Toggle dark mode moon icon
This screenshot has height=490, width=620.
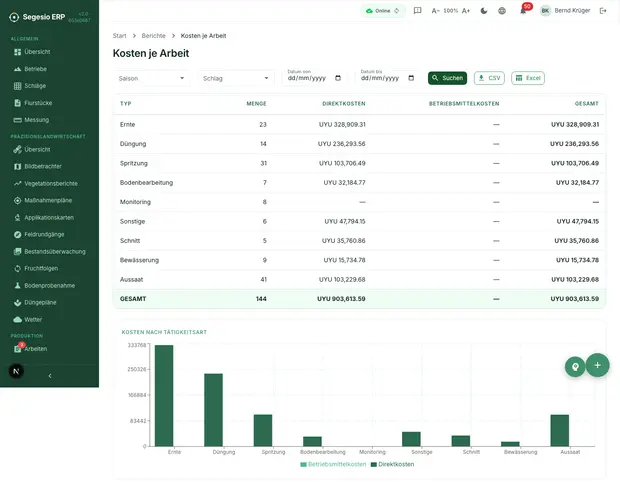click(484, 11)
